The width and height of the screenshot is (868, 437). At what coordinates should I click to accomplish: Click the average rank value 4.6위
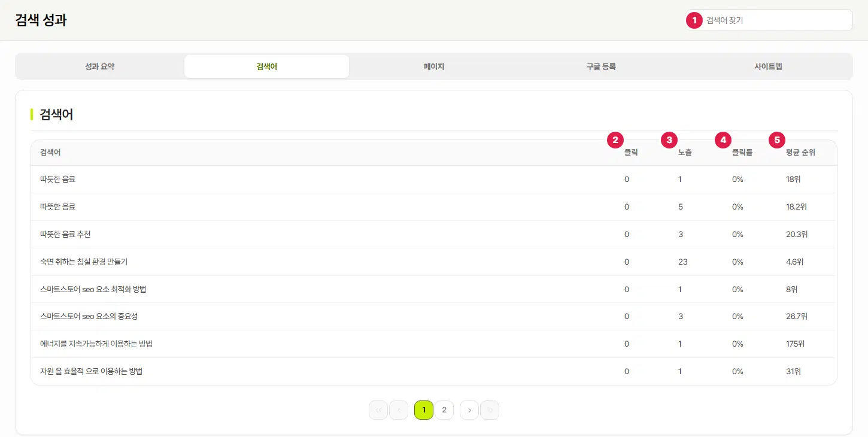(794, 262)
